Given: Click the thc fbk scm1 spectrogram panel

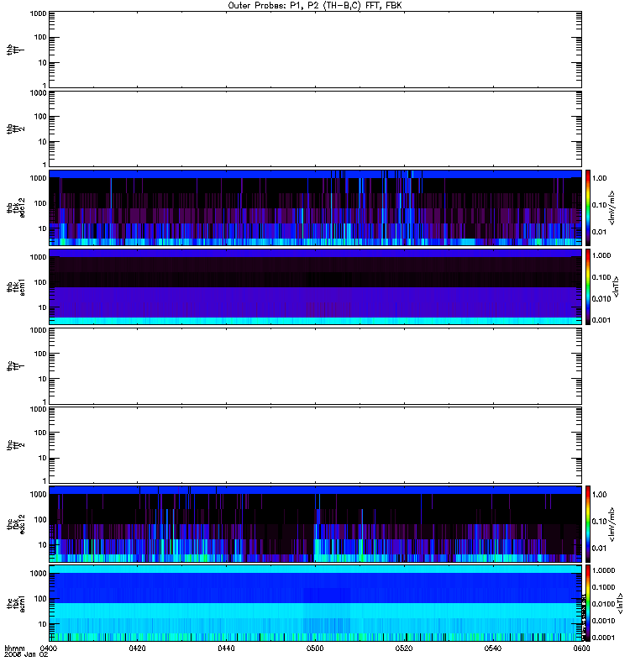Looking at the screenshot, I should click(315, 603).
